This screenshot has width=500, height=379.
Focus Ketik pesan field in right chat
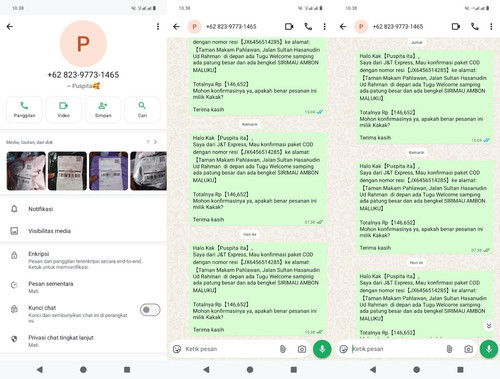click(397, 349)
